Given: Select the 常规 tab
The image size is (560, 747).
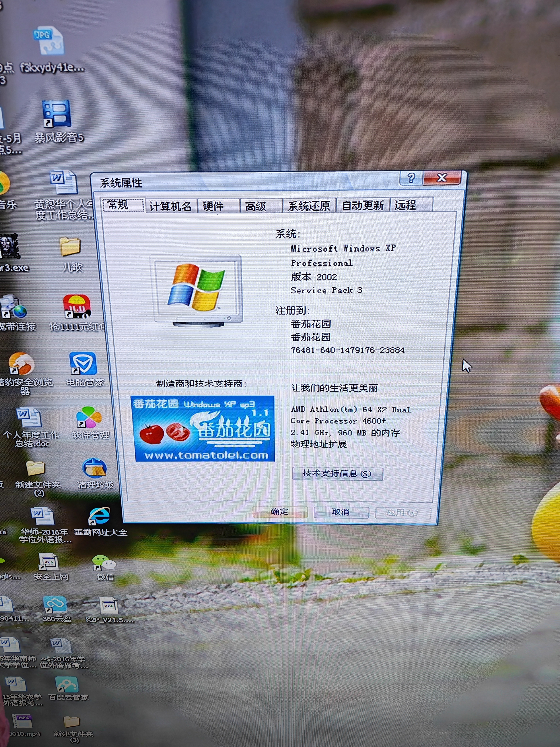Looking at the screenshot, I should point(124,205).
